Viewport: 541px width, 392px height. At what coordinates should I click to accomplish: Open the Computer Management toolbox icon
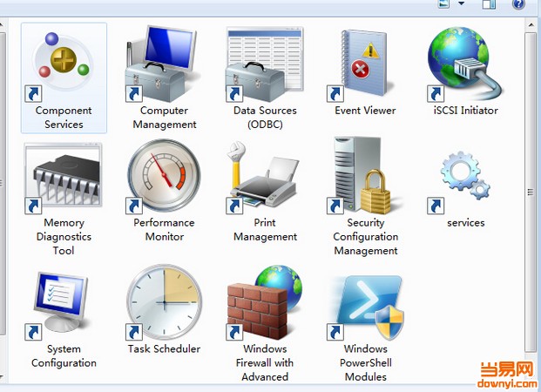click(164, 64)
